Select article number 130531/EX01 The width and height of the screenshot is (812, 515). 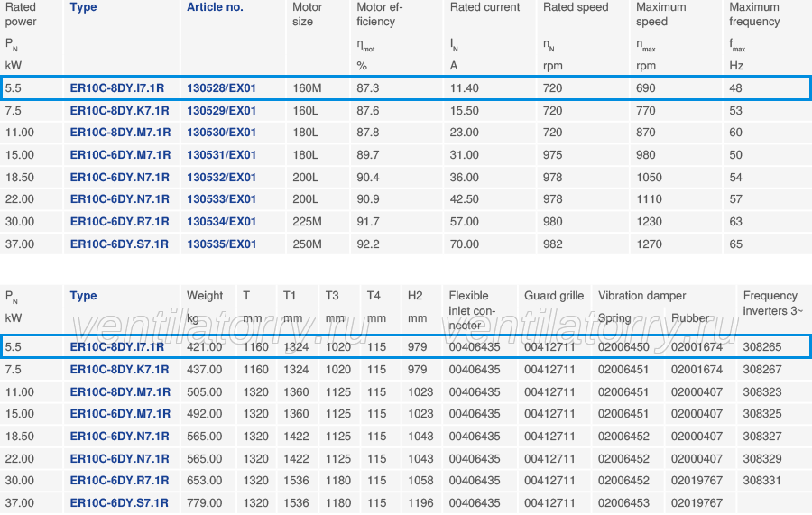[x=221, y=155]
